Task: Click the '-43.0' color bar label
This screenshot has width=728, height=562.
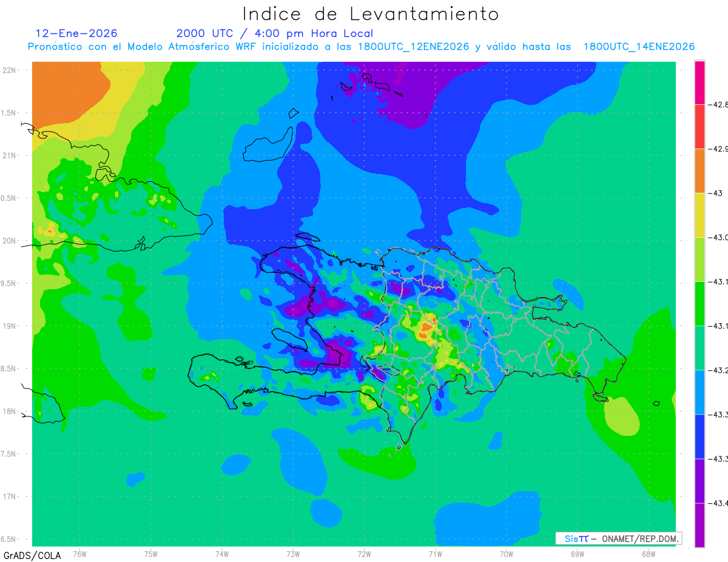Action: (718, 238)
